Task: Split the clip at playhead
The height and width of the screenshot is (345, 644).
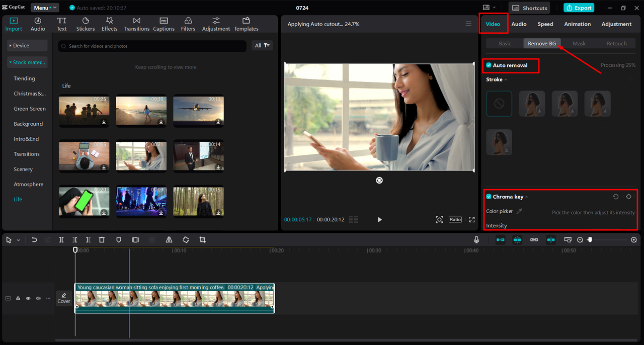Action: pyautogui.click(x=61, y=240)
